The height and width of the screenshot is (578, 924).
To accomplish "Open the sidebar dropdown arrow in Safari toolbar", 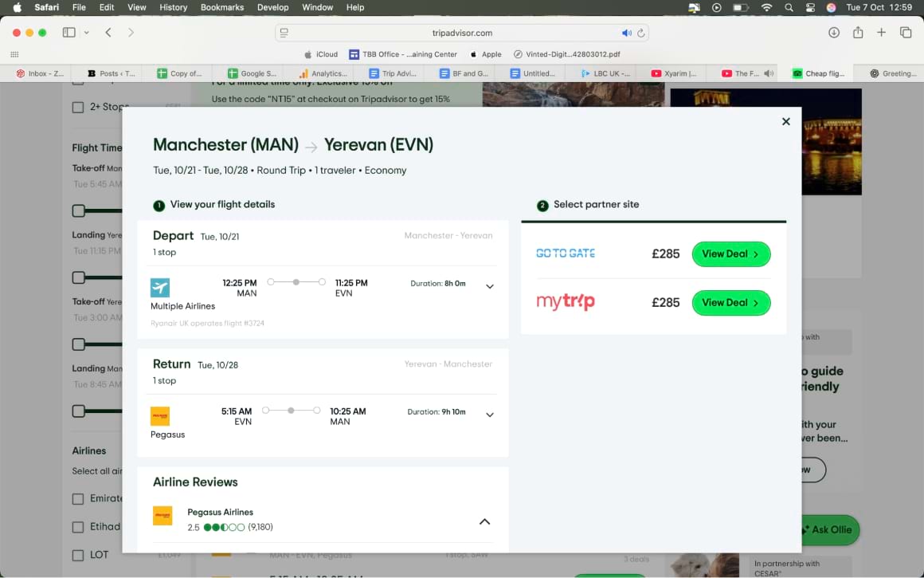I will point(86,33).
